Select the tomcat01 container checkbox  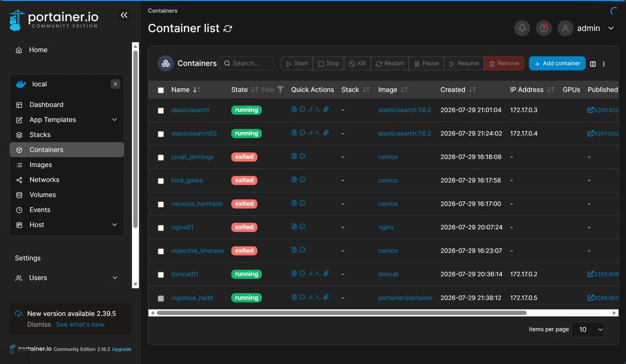161,275
